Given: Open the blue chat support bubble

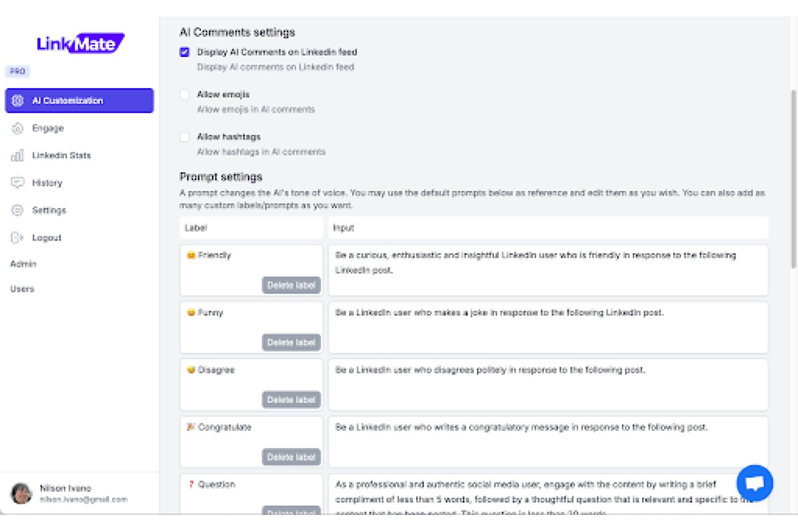Looking at the screenshot, I should click(x=754, y=483).
